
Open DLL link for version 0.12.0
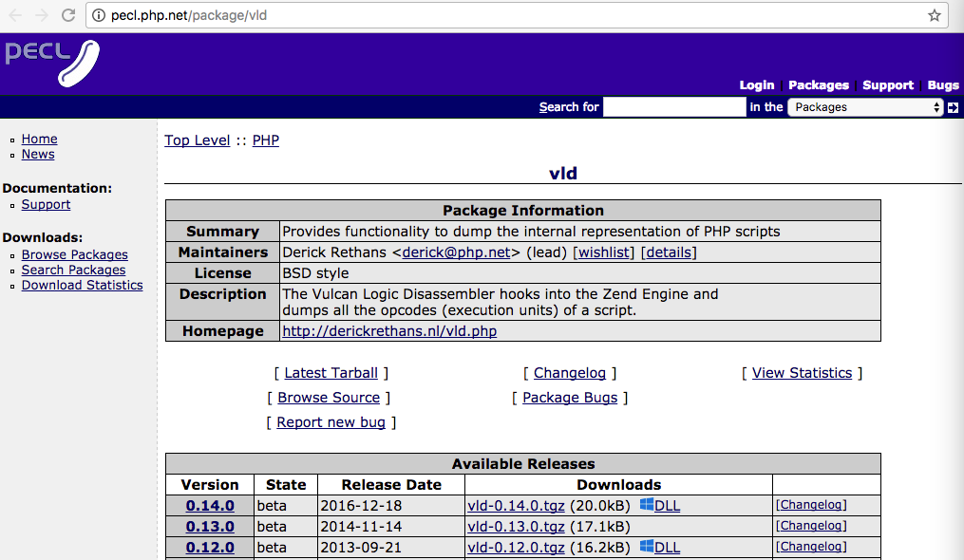click(667, 548)
